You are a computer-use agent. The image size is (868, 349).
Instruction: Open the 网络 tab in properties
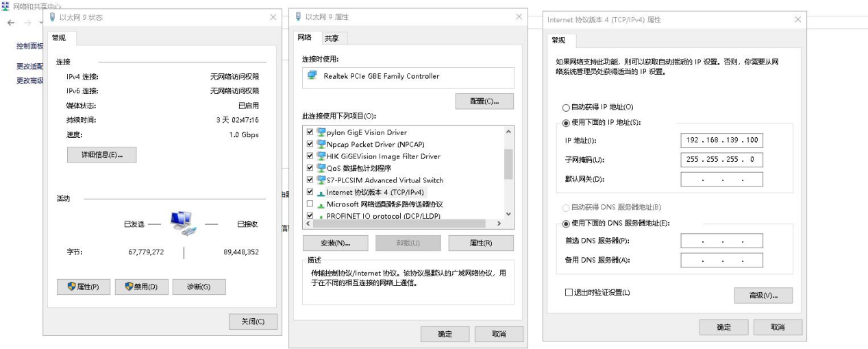305,38
